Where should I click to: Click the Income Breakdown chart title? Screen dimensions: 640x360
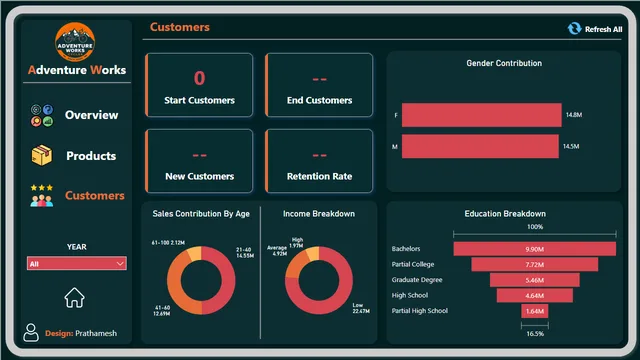click(x=319, y=214)
